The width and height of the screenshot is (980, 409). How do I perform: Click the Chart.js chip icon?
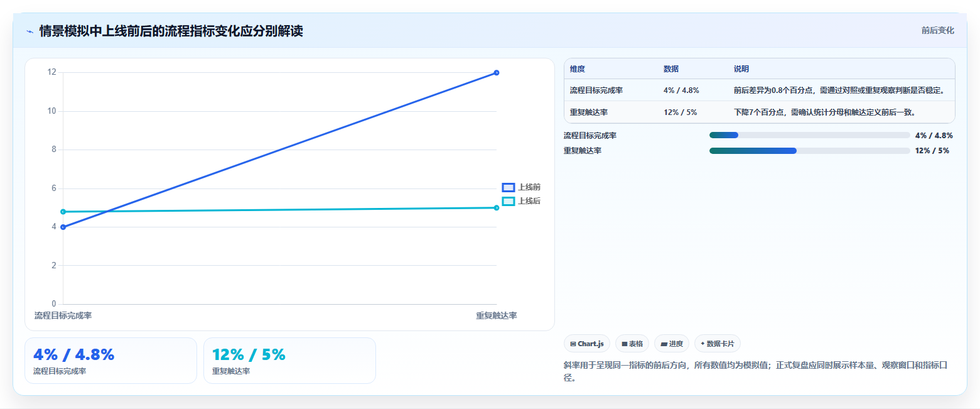click(x=573, y=344)
